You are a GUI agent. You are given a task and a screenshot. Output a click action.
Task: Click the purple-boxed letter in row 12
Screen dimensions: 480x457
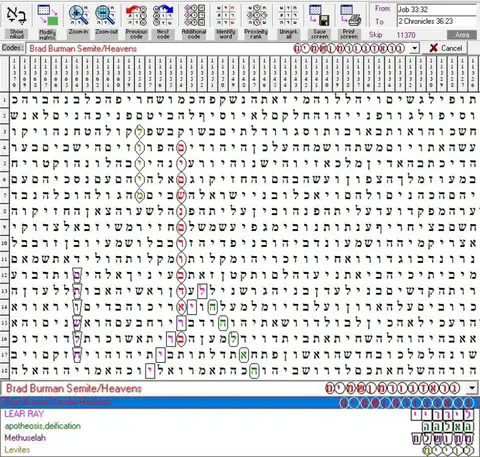point(77,275)
